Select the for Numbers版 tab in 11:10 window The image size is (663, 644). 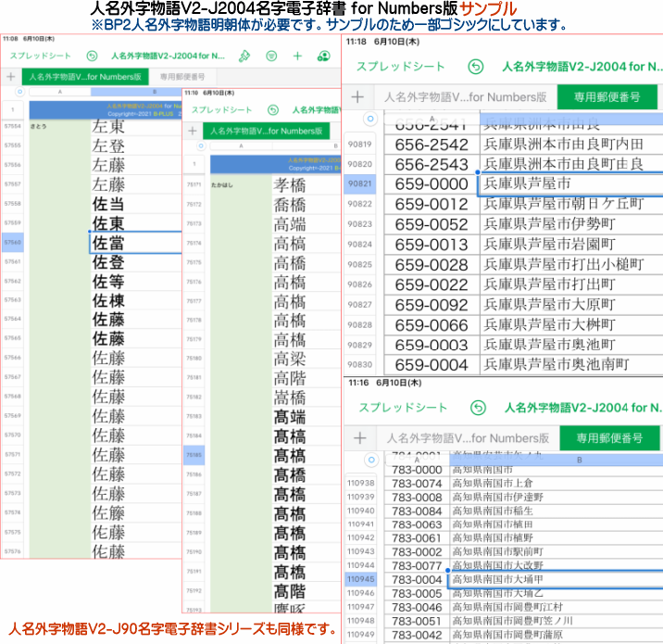click(267, 131)
